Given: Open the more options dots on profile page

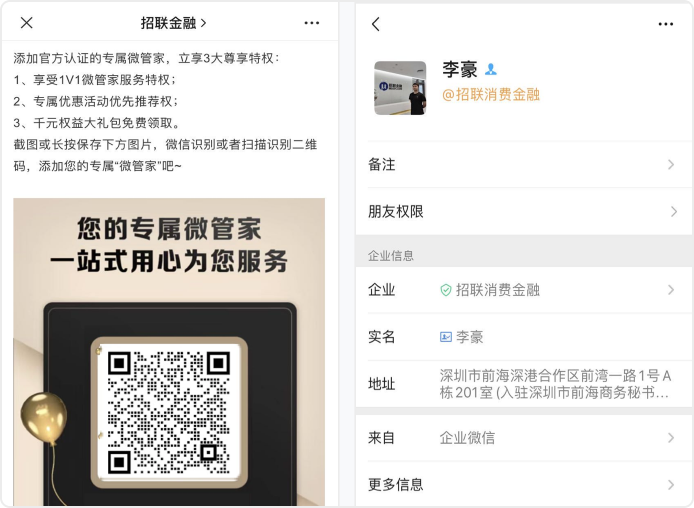Looking at the screenshot, I should pos(666,24).
